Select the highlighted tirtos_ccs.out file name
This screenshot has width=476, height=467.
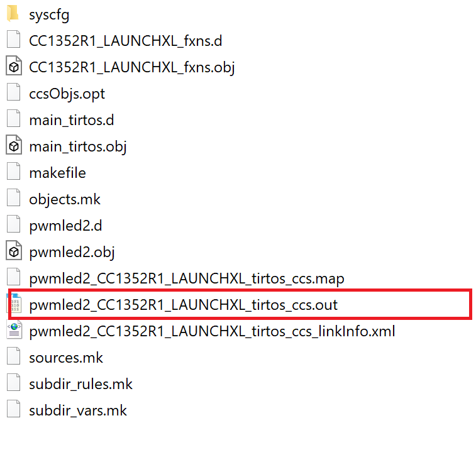tap(183, 305)
